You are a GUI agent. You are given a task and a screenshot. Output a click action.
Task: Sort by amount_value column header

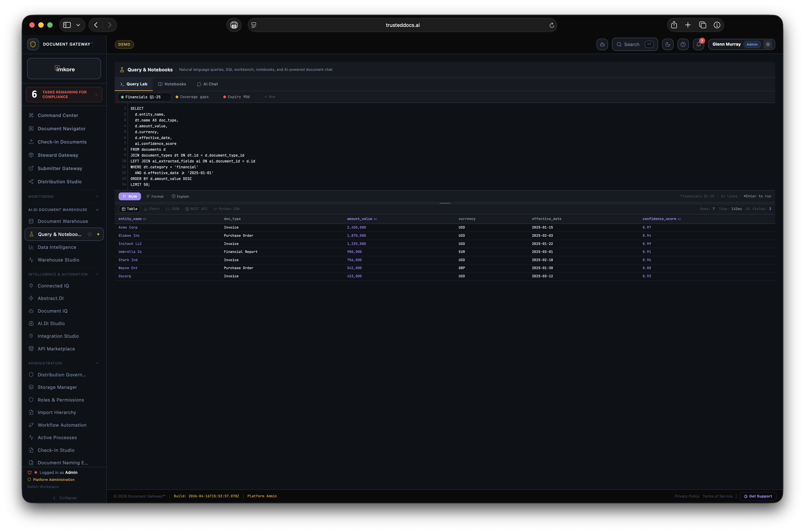pos(362,219)
